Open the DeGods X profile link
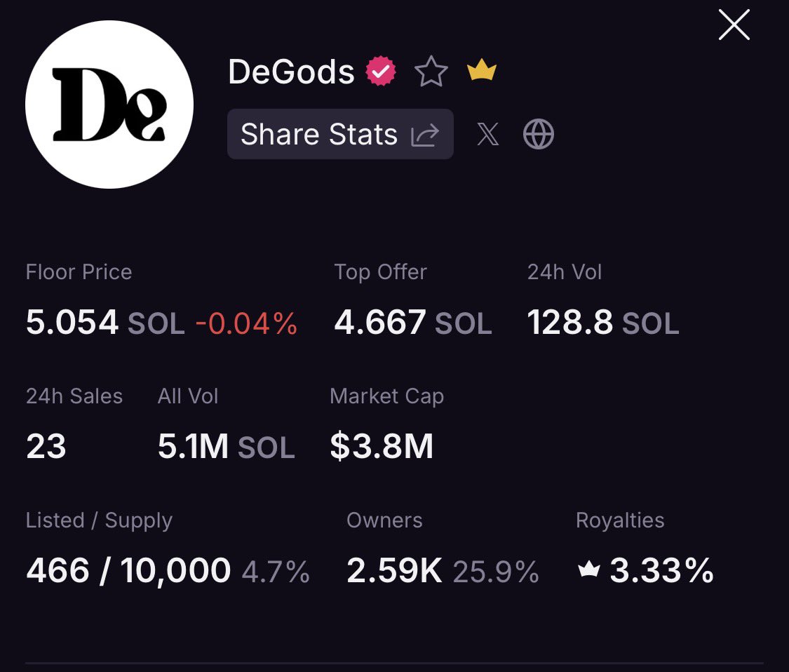 tap(488, 134)
